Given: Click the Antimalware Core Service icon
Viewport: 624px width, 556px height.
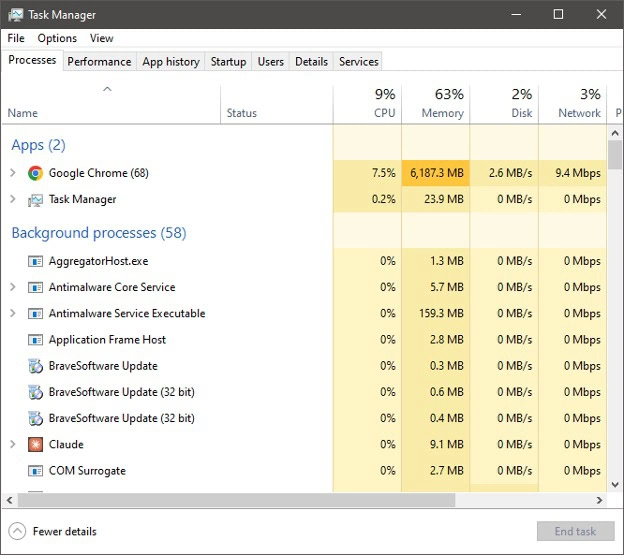Looking at the screenshot, I should [35, 287].
